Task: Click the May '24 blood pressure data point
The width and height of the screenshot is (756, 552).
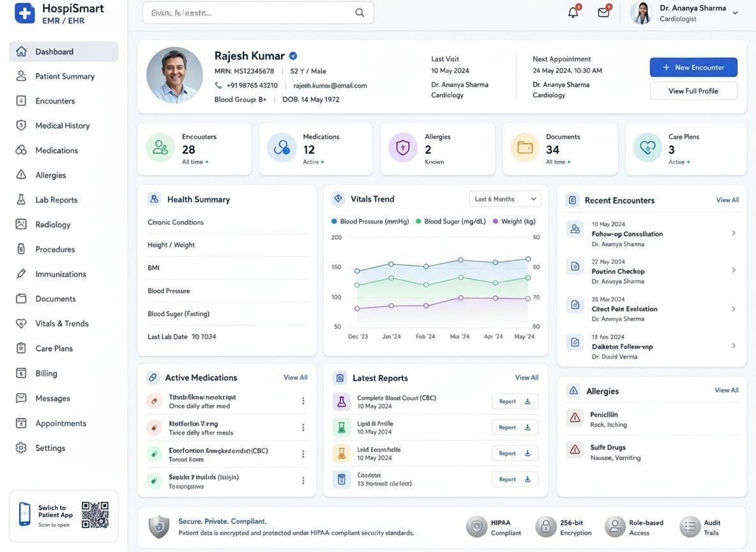Action: (528, 259)
